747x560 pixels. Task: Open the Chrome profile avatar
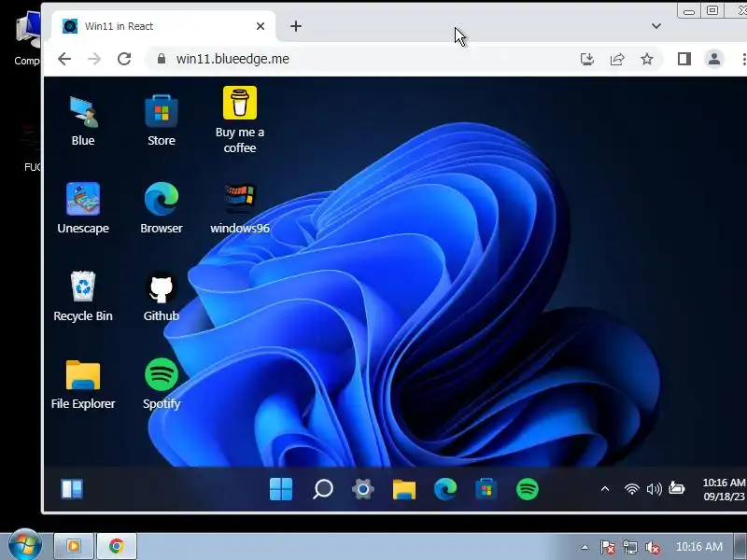[714, 59]
